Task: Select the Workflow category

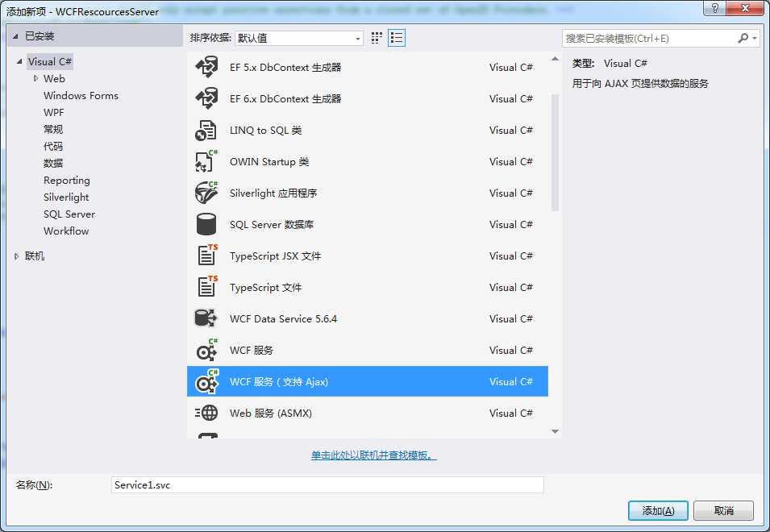Action: tap(66, 231)
